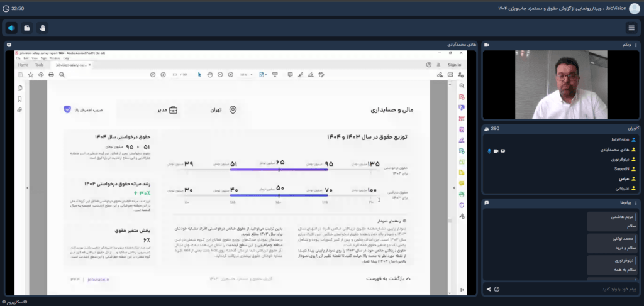This screenshot has height=306, width=644.
Task: Go to previous page arrow
Action: click(x=153, y=75)
